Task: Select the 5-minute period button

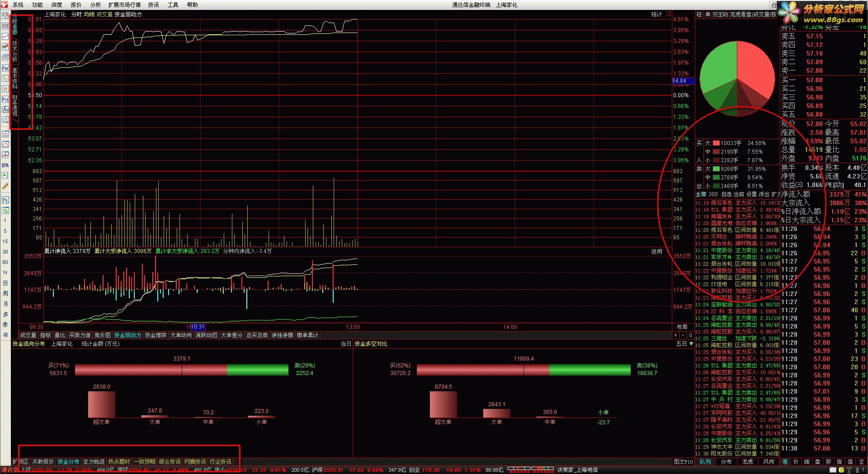Action: (5, 231)
